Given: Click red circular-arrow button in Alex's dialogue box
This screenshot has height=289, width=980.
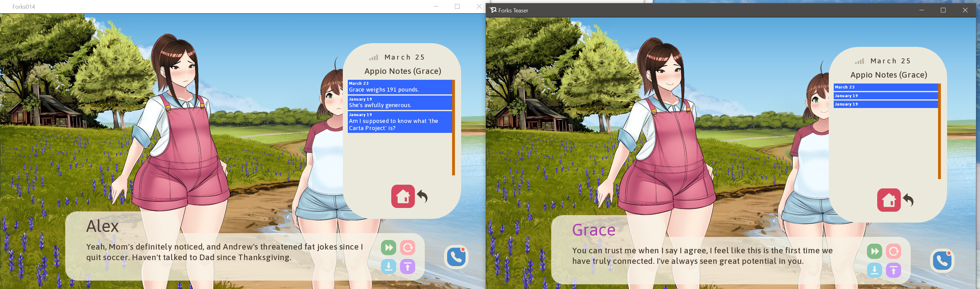Looking at the screenshot, I should (x=407, y=248).
